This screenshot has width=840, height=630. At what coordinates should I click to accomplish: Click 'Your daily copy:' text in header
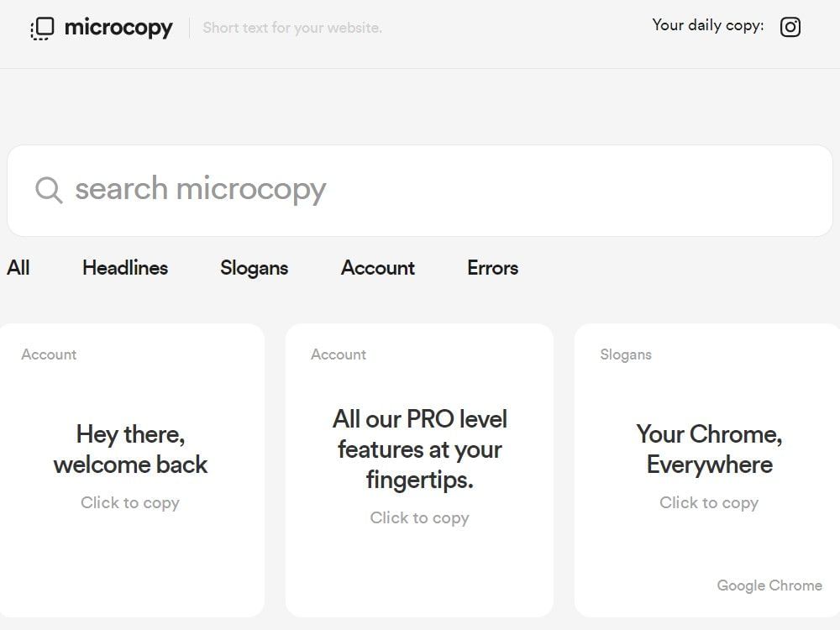[x=707, y=26]
